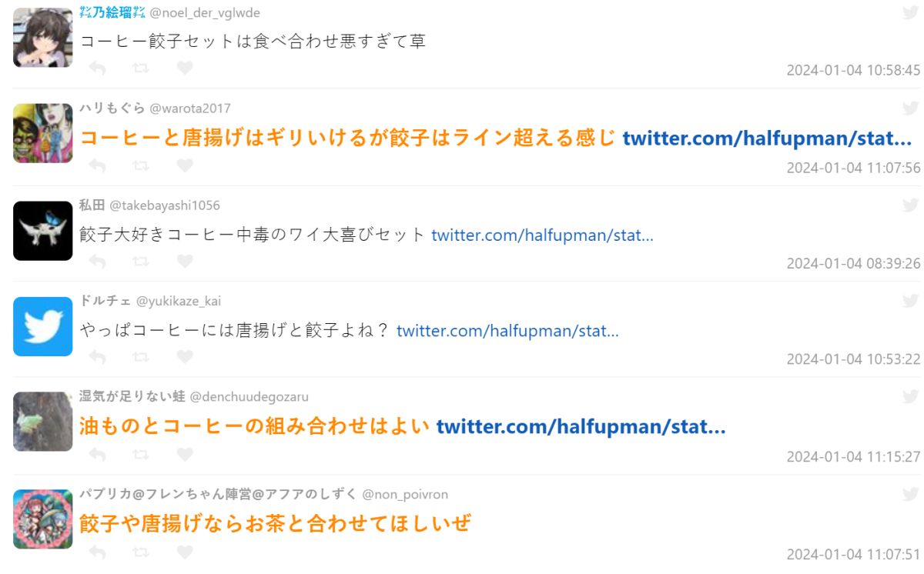The width and height of the screenshot is (924, 574).
Task: Open timestamp 2024-01-04 08:39:26
Action: pyautogui.click(x=853, y=264)
